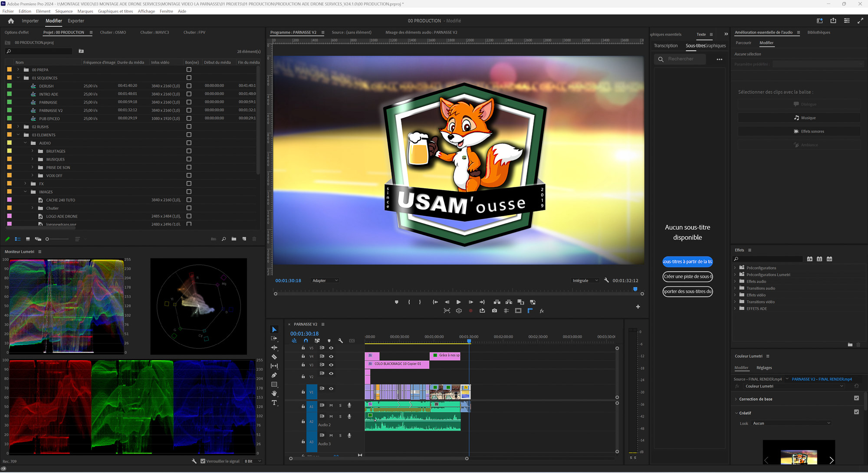Viewport: 868px width, 473px height.
Task: Adjust the Project panel thumbnail zoom slider
Action: pos(57,239)
